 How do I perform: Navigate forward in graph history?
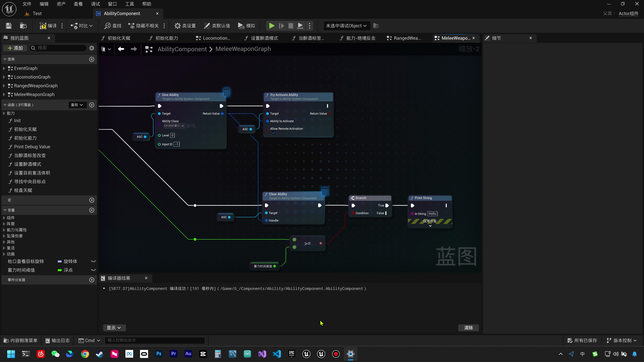134,49
